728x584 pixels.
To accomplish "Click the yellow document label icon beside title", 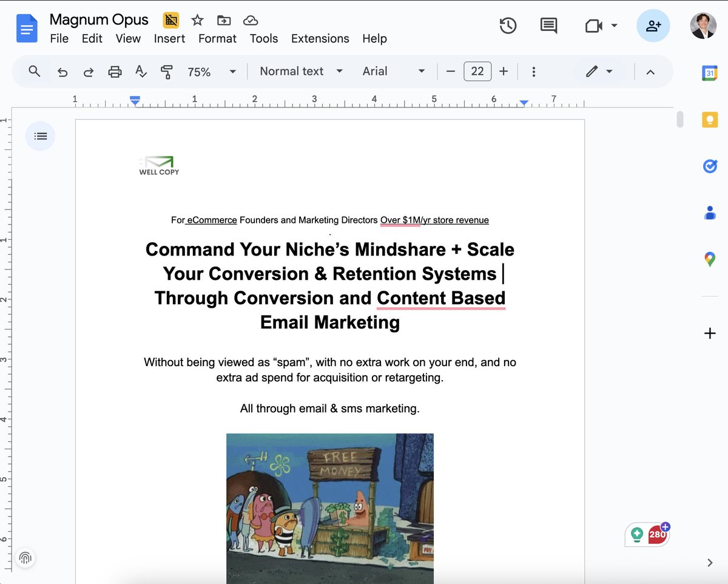I will point(171,20).
